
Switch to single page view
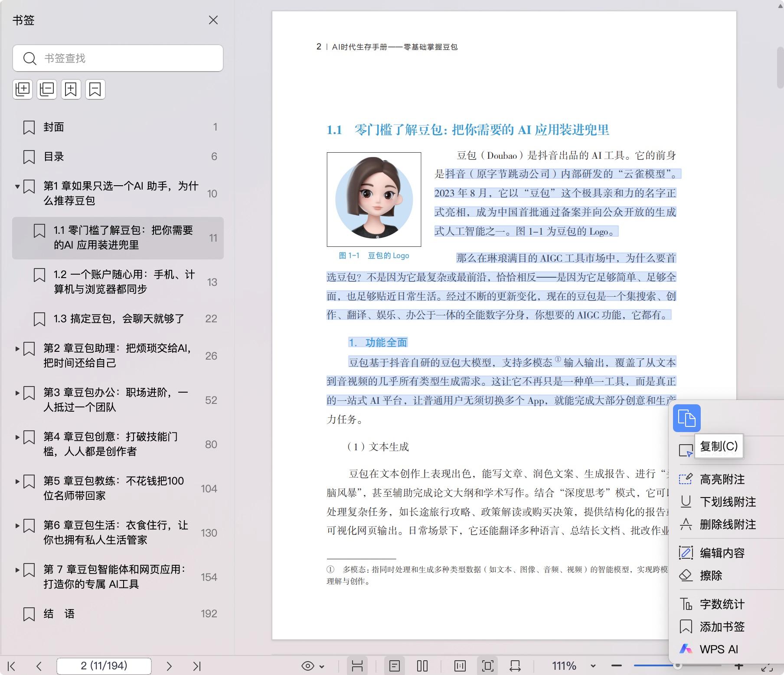pyautogui.click(x=395, y=666)
